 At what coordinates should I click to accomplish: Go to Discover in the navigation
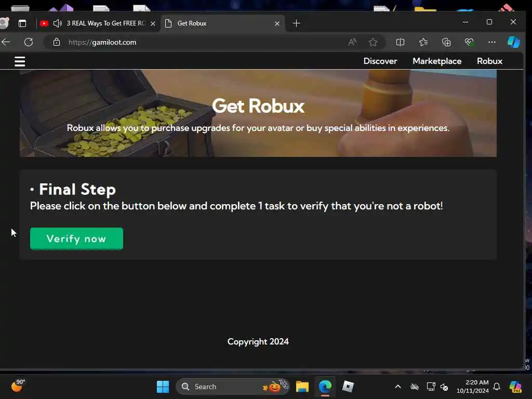tap(380, 61)
